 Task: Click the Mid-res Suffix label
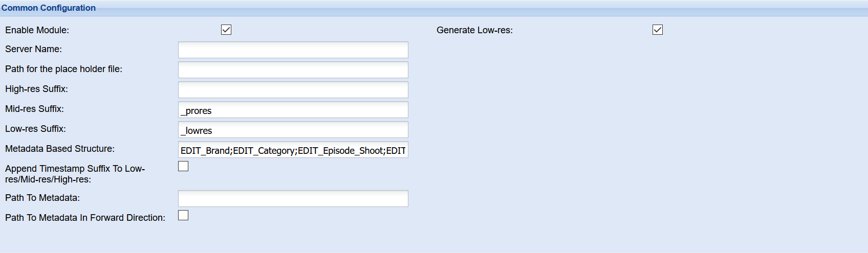pyautogui.click(x=34, y=109)
